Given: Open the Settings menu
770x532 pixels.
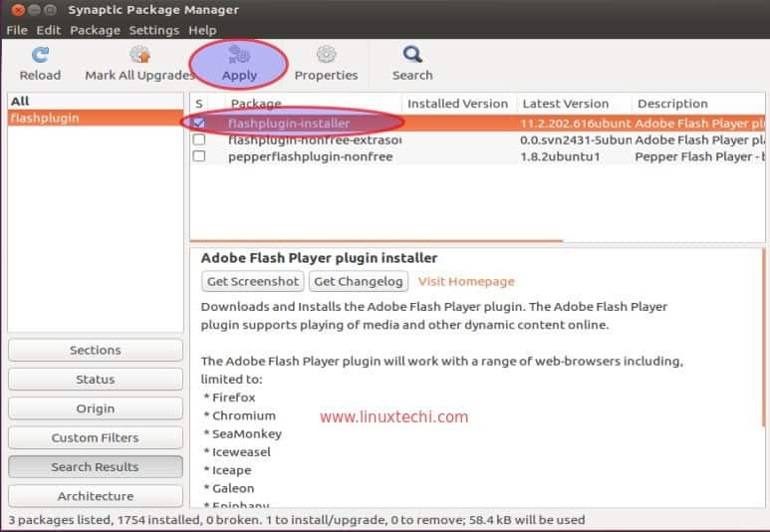Looking at the screenshot, I should point(153,31).
